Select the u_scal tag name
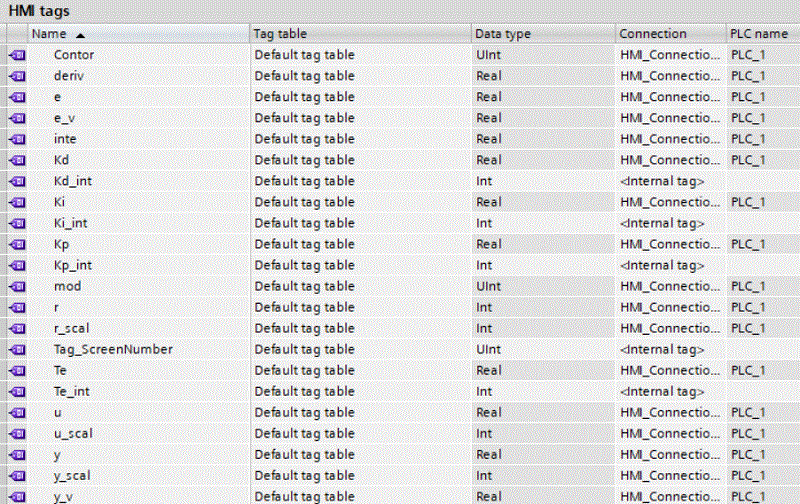 (73, 433)
